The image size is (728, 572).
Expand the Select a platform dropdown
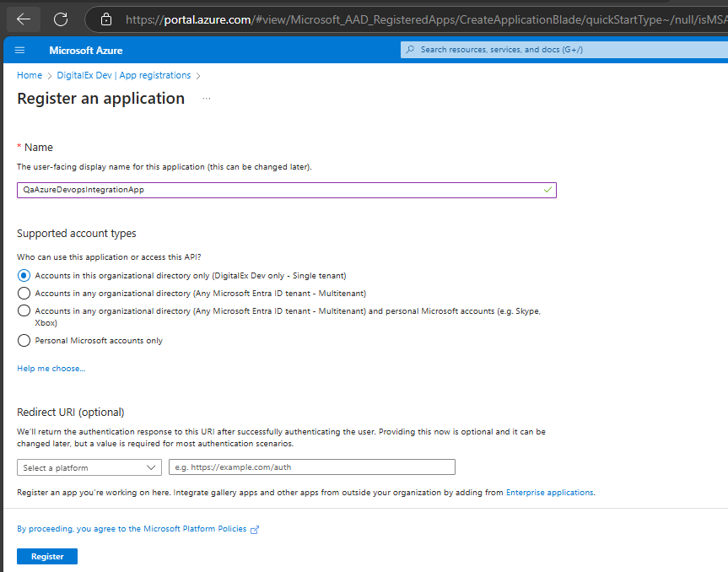tap(89, 467)
